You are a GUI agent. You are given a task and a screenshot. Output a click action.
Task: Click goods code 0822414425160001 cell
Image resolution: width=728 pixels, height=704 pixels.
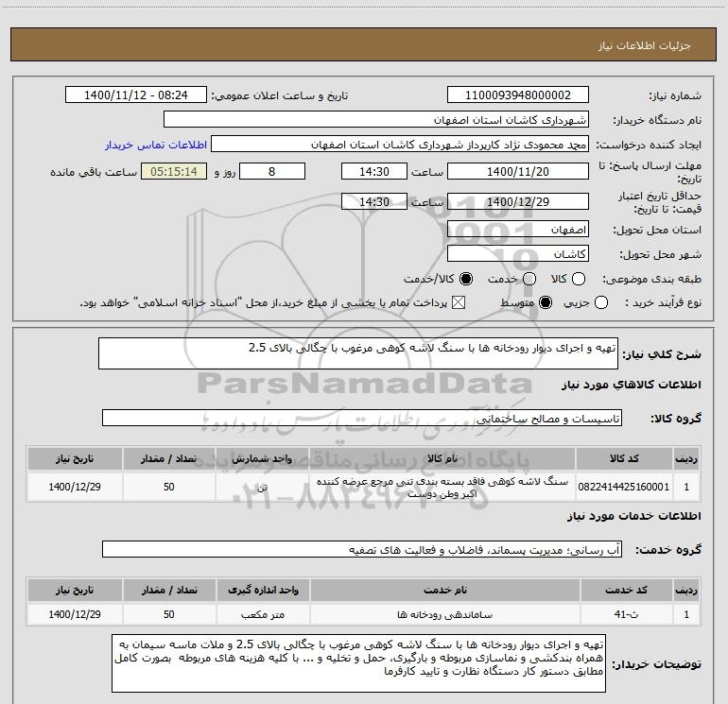tap(624, 487)
